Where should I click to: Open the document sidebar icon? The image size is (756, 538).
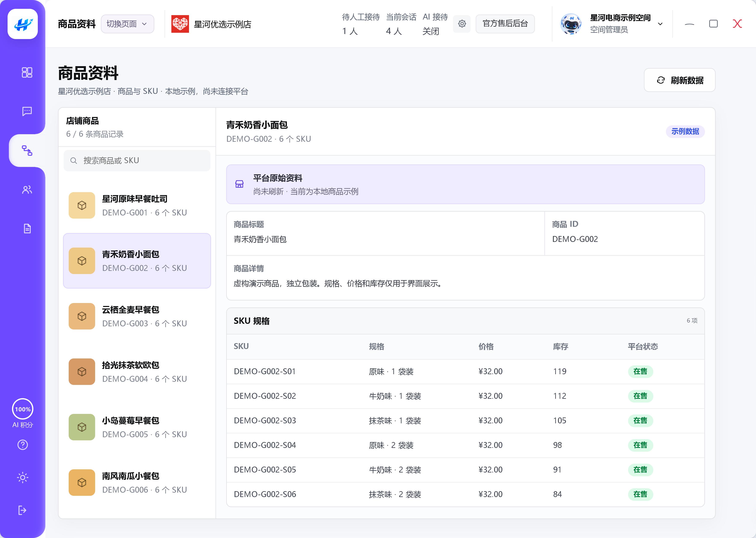click(27, 229)
